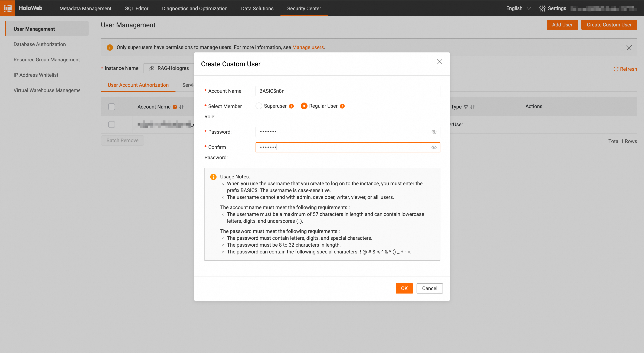Reveal Confirm Password with eye icon
644x353 pixels.
[434, 147]
